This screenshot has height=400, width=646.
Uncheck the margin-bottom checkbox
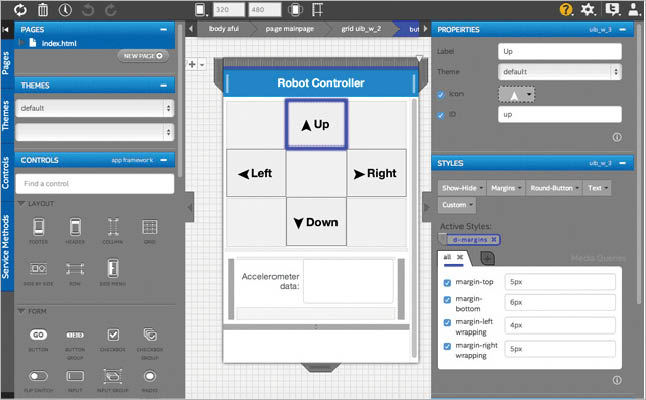pos(447,299)
